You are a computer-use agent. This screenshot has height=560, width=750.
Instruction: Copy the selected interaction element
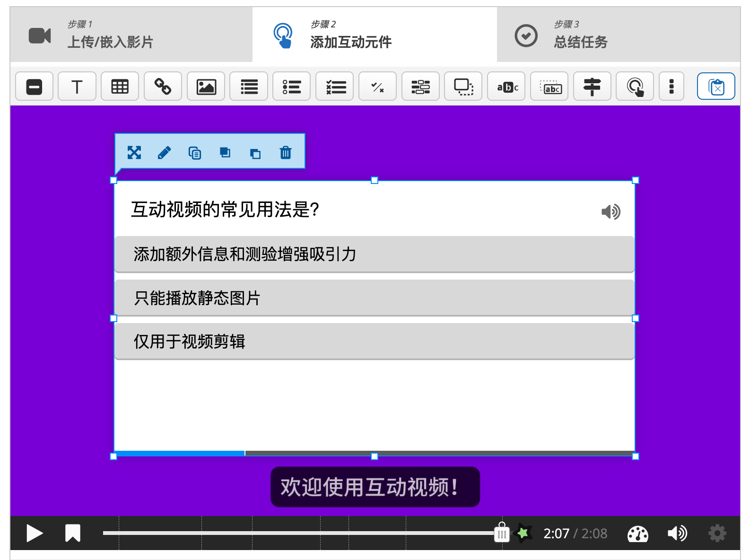click(x=195, y=152)
